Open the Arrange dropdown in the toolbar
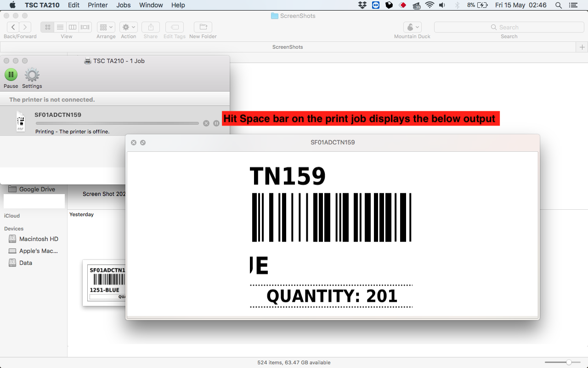Viewport: 588px width, 368px height. coord(106,27)
